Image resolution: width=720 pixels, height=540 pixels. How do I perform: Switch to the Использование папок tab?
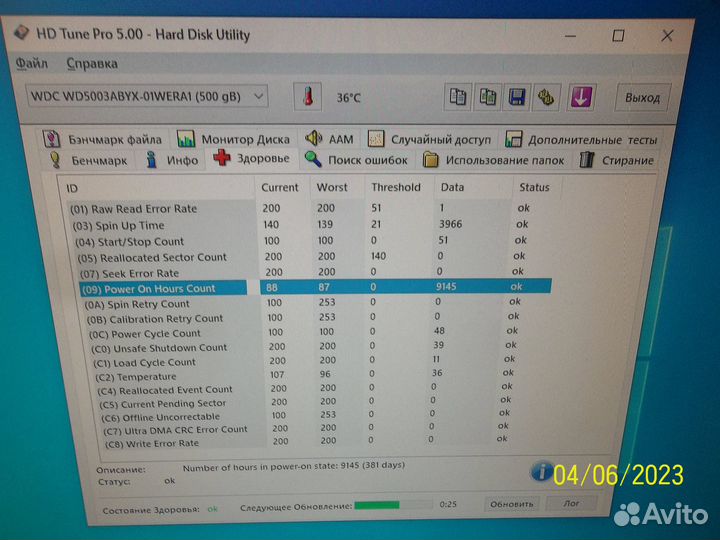click(494, 160)
